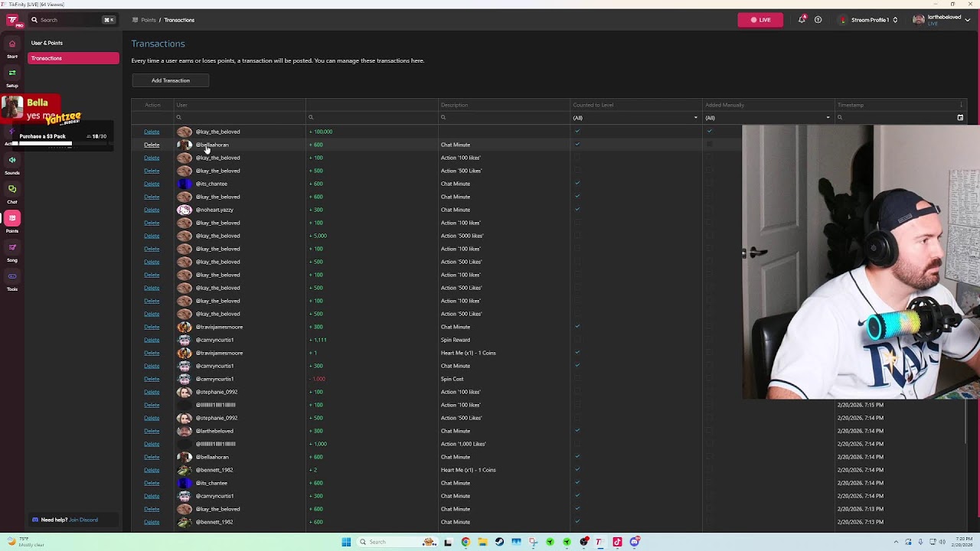The height and width of the screenshot is (551, 980).
Task: Open the Setup section in the sidebar
Action: (12, 77)
